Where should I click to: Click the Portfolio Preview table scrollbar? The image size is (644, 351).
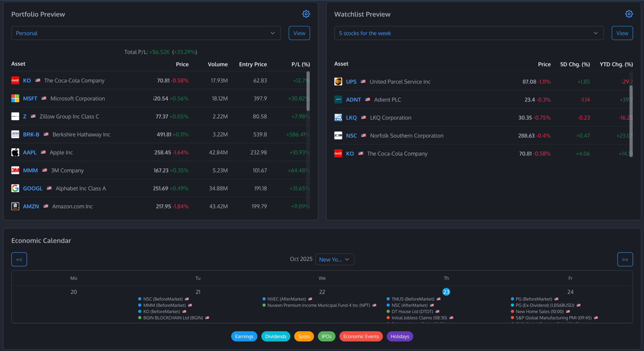tap(308, 91)
